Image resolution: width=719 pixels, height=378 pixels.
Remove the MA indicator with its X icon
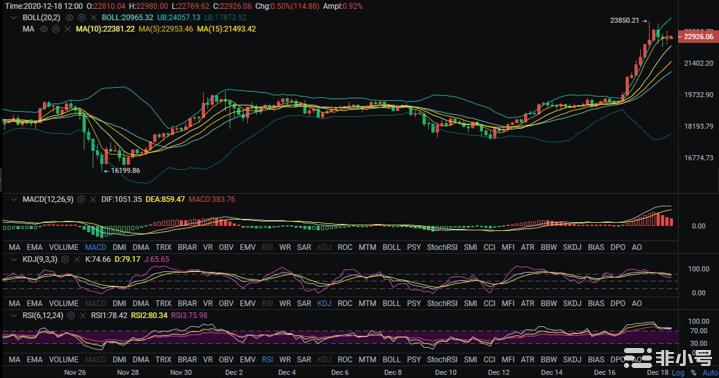[x=68, y=29]
